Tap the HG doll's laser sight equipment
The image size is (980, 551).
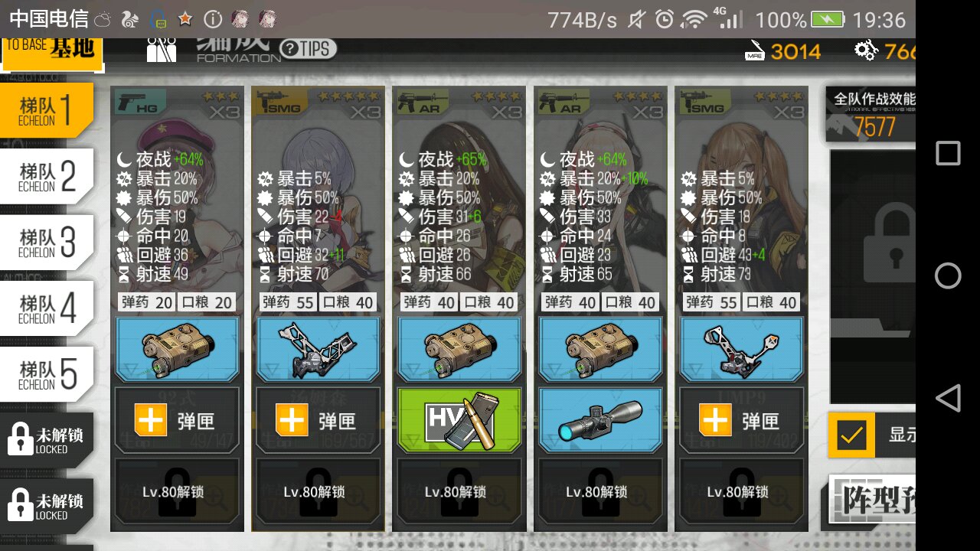pyautogui.click(x=177, y=350)
